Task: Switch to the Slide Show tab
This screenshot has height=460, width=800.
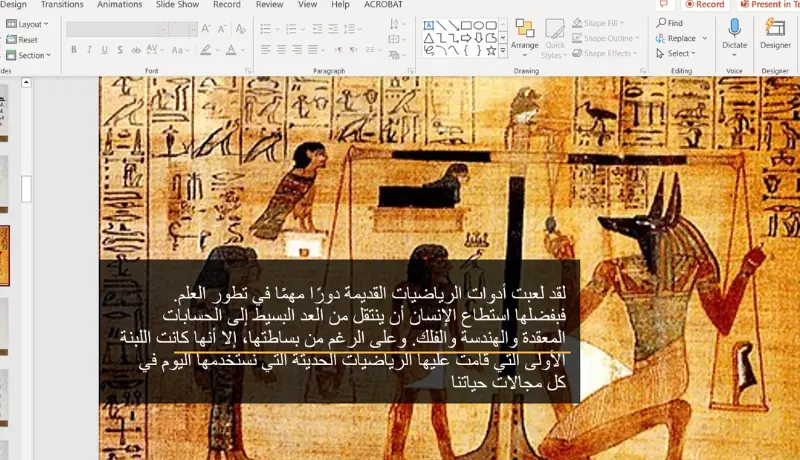Action: [x=177, y=5]
